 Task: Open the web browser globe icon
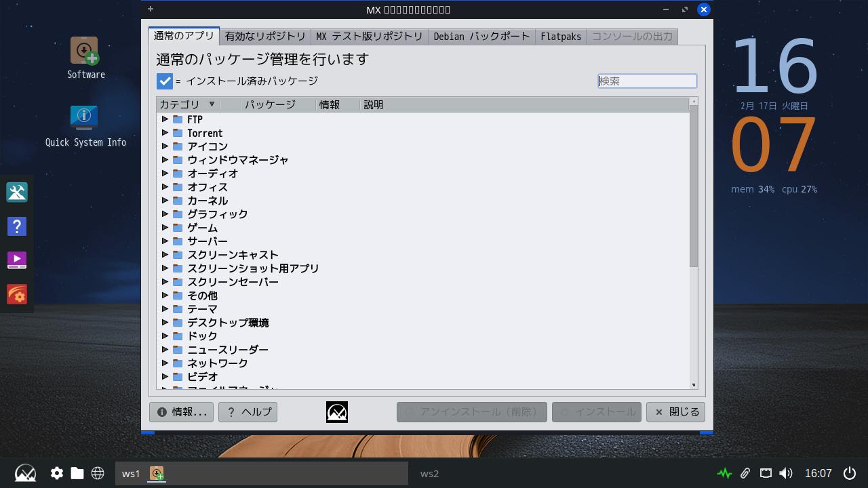click(x=98, y=473)
